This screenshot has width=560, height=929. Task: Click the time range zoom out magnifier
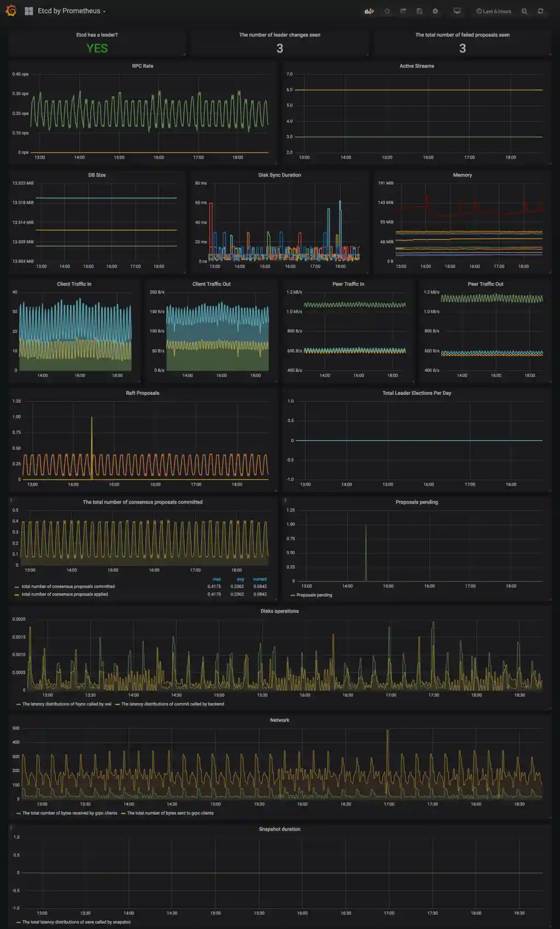pos(524,11)
